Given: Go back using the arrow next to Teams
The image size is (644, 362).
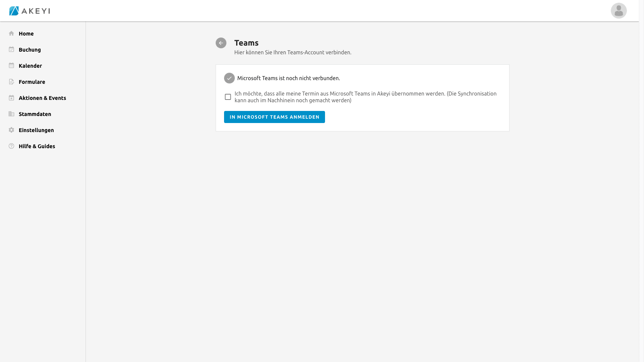Looking at the screenshot, I should tap(221, 43).
